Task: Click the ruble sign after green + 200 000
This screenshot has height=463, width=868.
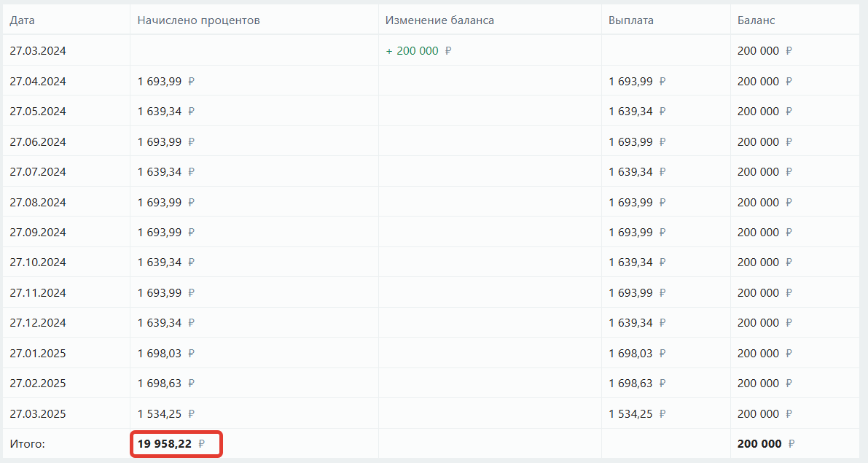Action: [448, 51]
